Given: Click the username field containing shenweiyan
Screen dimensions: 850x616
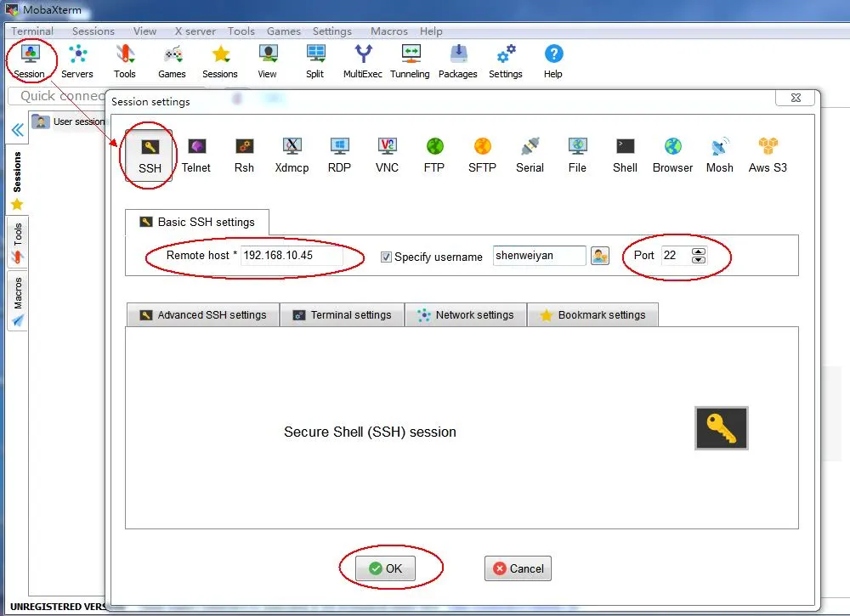Looking at the screenshot, I should (x=540, y=256).
